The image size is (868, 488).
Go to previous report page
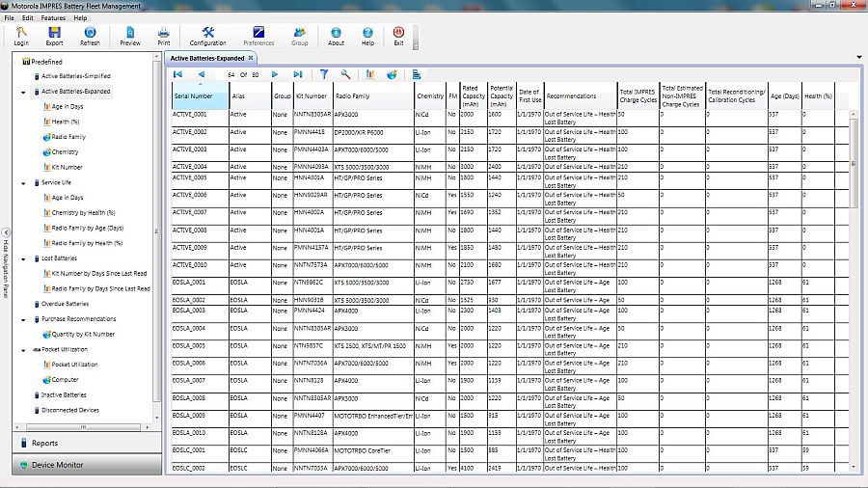pyautogui.click(x=202, y=74)
